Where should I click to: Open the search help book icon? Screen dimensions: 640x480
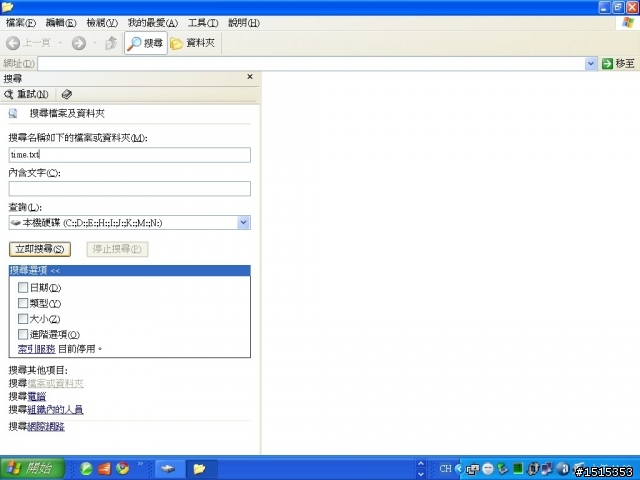click(67, 95)
